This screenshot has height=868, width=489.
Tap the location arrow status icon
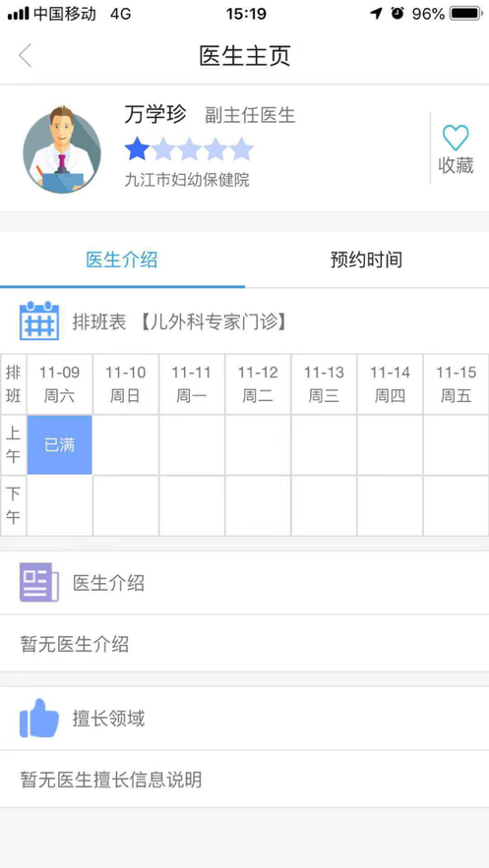pyautogui.click(x=377, y=14)
